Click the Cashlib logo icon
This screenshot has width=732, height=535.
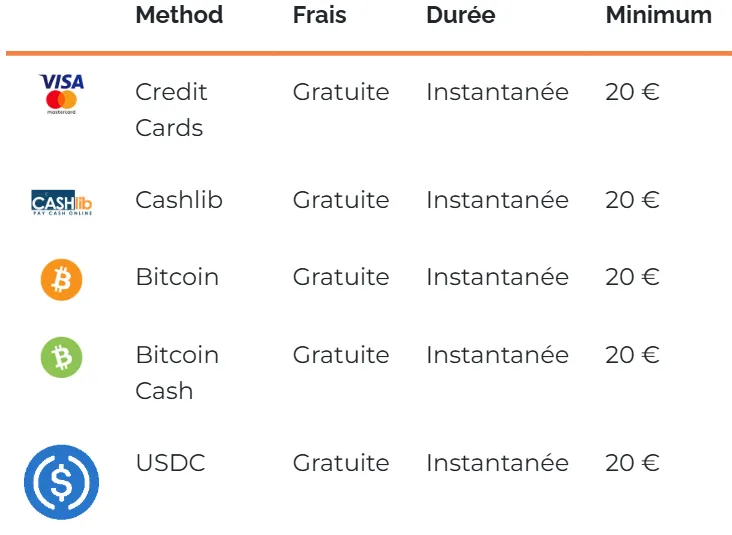(x=62, y=202)
